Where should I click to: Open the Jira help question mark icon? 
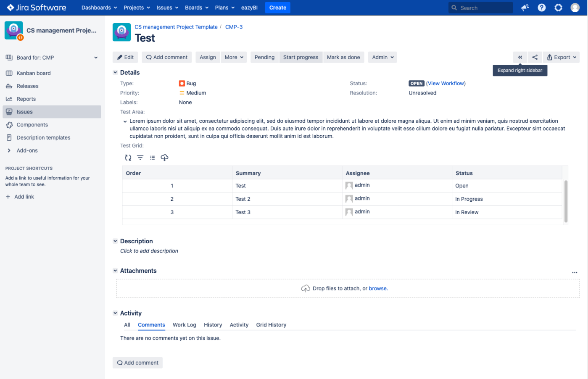coord(541,8)
